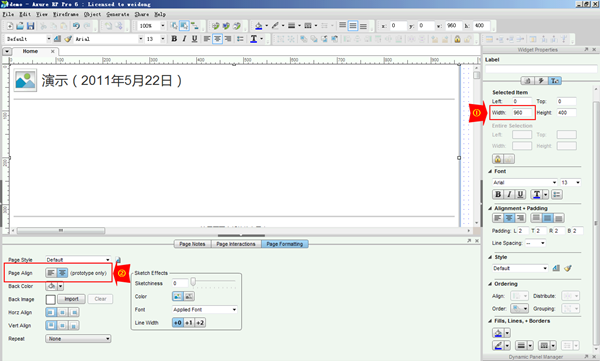Open the zoom 100% dropdown
This screenshot has width=600, height=361.
tap(163, 26)
